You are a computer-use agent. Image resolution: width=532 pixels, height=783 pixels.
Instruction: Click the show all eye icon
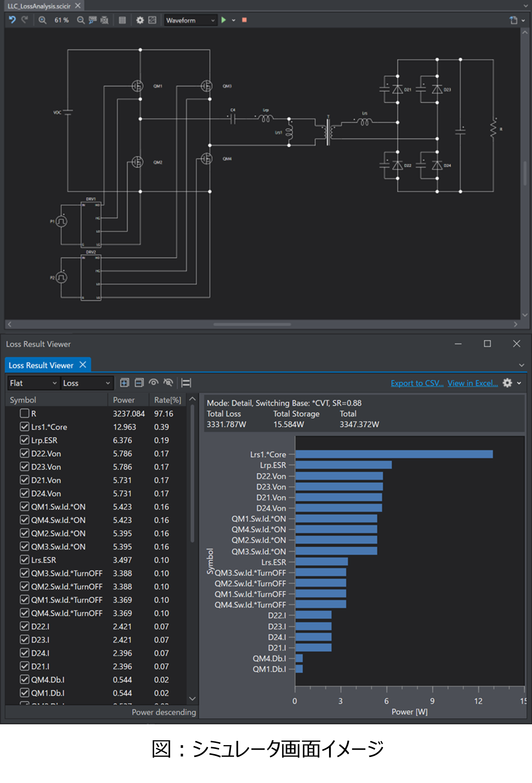[153, 383]
